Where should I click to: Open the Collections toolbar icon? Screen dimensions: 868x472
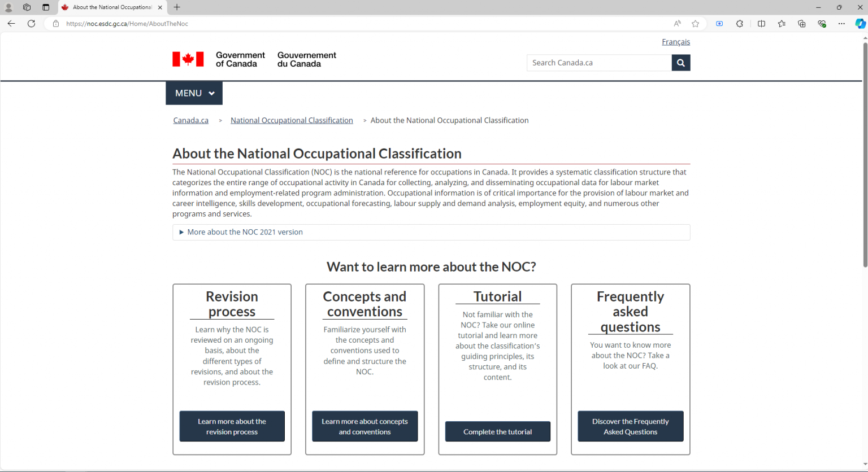click(801, 24)
